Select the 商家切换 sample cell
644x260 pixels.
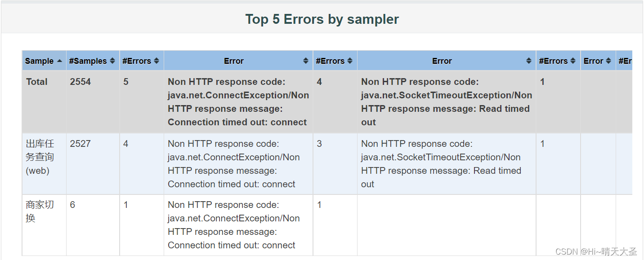[40, 212]
